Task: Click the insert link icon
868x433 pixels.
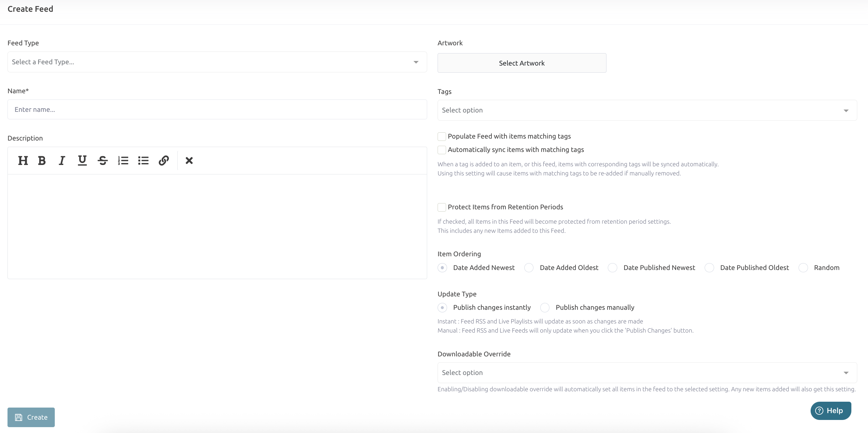Action: [x=164, y=161]
